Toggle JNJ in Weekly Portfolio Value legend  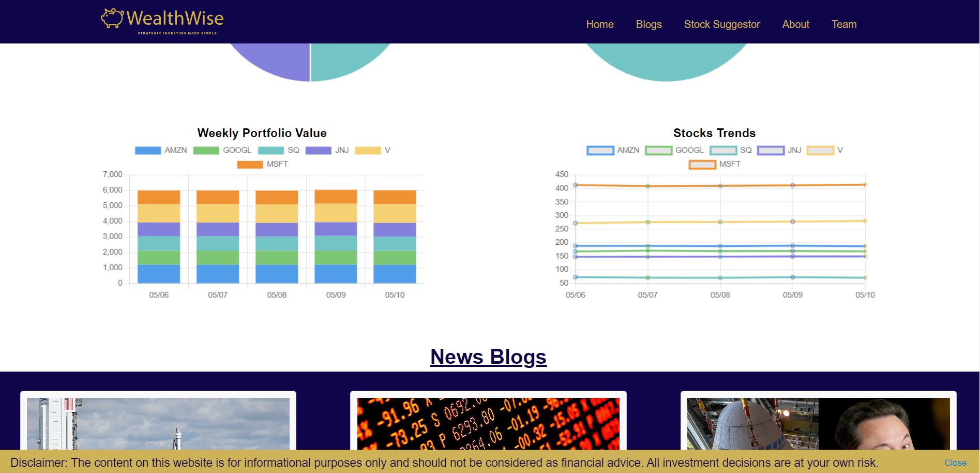327,150
